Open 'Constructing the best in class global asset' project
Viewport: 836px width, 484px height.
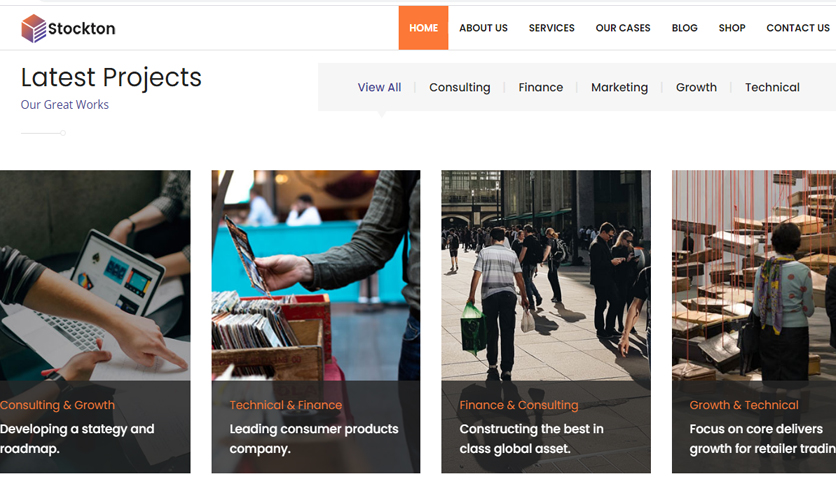532,439
